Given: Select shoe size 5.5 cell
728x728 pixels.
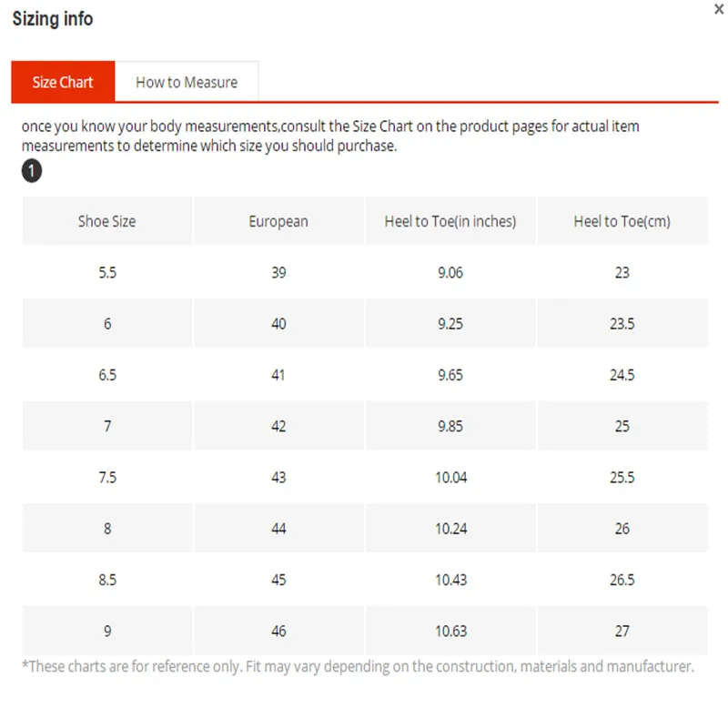Looking at the screenshot, I should tap(107, 272).
